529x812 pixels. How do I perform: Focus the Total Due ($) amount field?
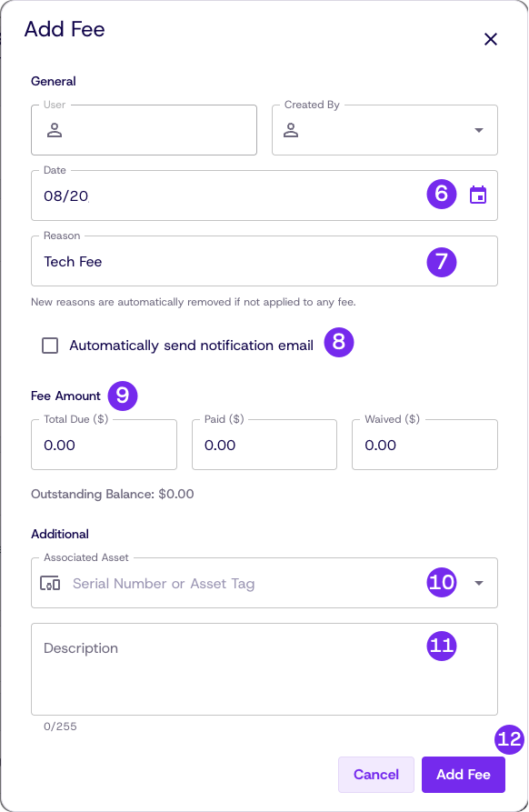(x=104, y=445)
